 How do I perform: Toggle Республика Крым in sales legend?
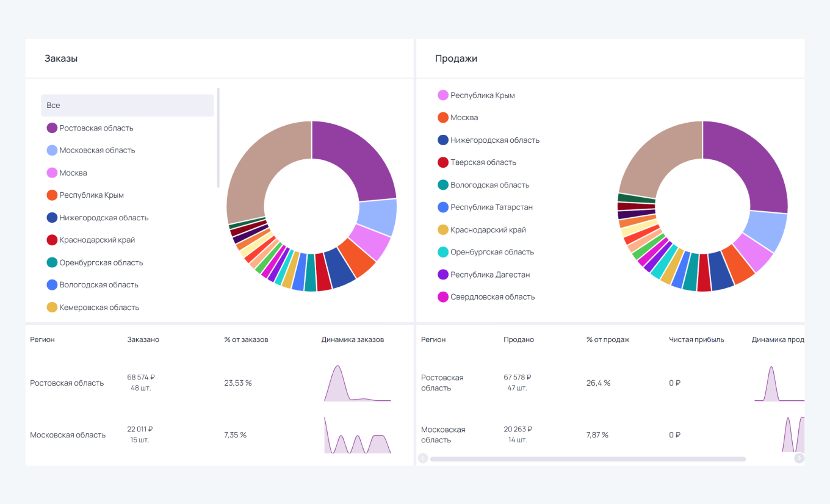[482, 96]
